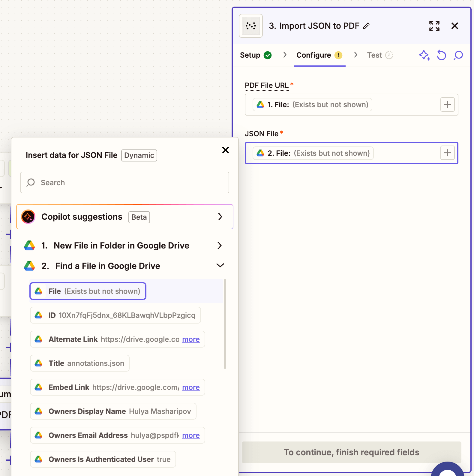Collapse Find a File in Google Drive
This screenshot has height=476, width=474.
[220, 266]
